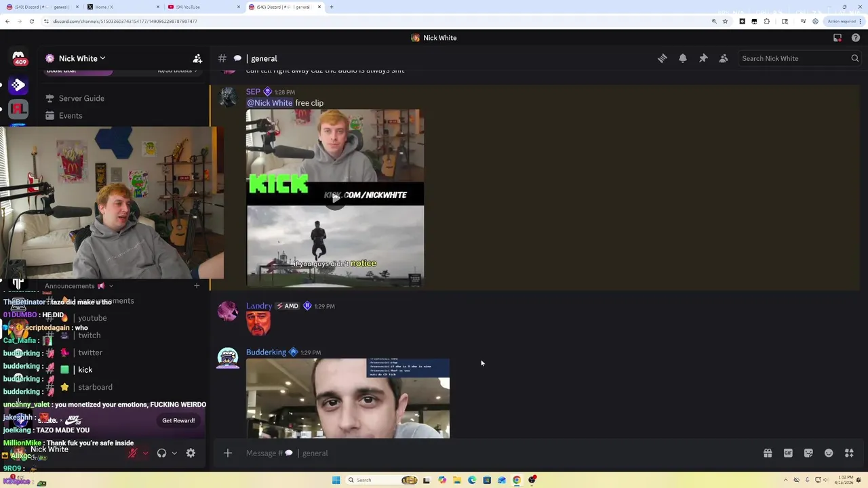Open Discord direct messages home icon
868x488 pixels.
pyautogui.click(x=18, y=58)
